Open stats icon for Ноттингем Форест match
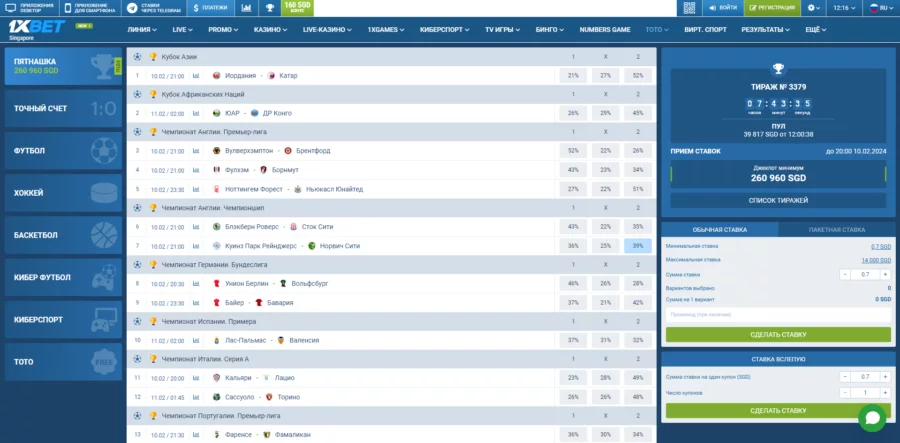Image resolution: width=900 pixels, height=443 pixels. (x=196, y=189)
